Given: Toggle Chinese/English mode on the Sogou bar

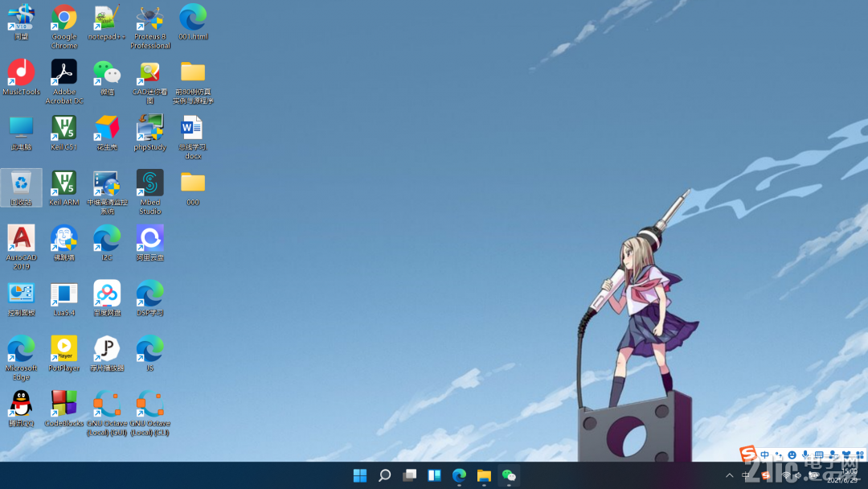Looking at the screenshot, I should coord(764,454).
